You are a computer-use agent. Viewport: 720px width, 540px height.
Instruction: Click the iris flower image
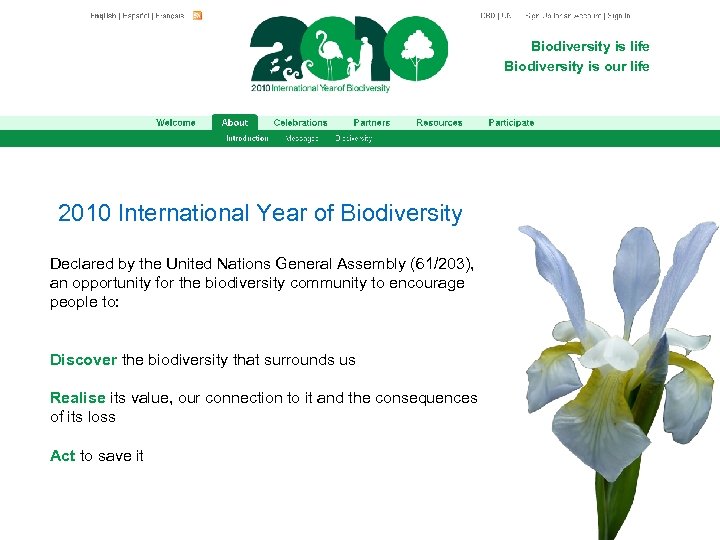tap(619, 381)
